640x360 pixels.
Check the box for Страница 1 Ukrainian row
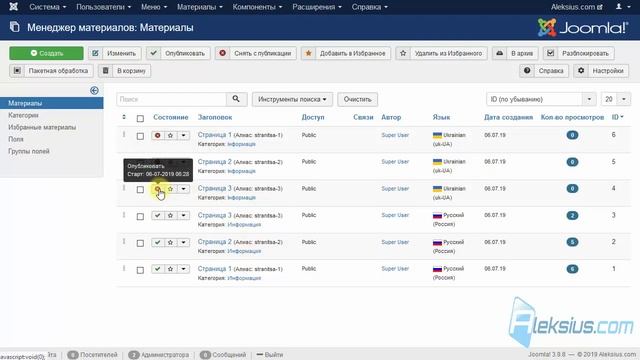[x=140, y=136]
